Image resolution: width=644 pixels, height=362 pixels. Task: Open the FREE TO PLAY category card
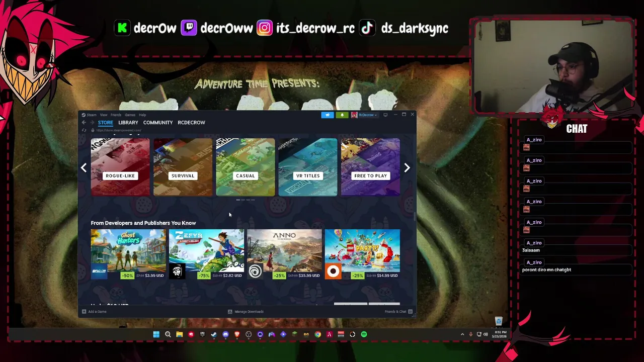pyautogui.click(x=370, y=167)
